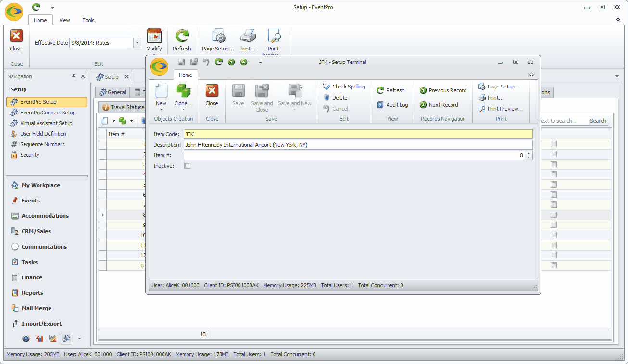Click the save disk icon in the JFK quick access toolbar

pos(181,62)
